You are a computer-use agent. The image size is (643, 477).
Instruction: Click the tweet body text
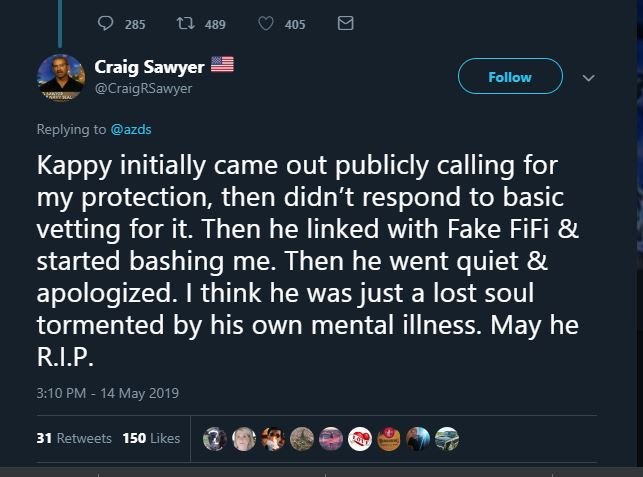(300, 260)
